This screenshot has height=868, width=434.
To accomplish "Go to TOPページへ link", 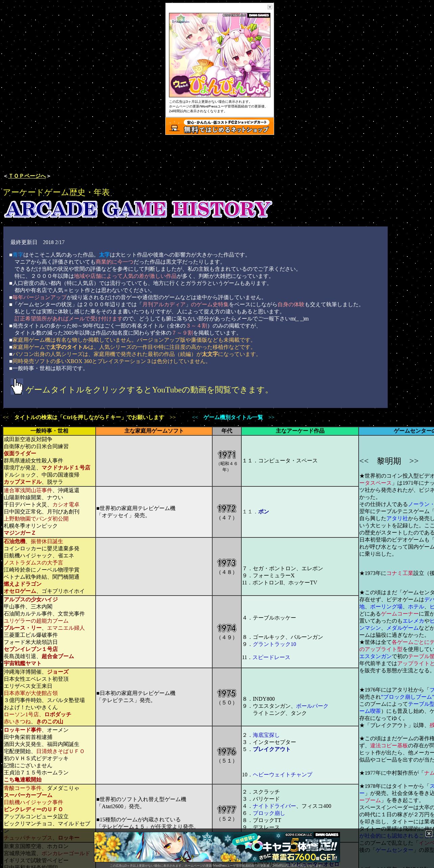I will click(x=27, y=176).
